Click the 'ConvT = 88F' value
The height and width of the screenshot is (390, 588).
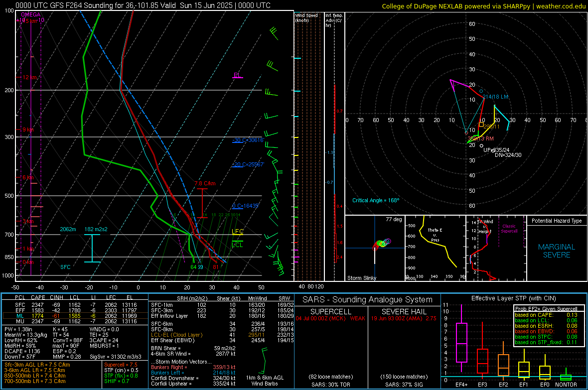tap(68, 340)
